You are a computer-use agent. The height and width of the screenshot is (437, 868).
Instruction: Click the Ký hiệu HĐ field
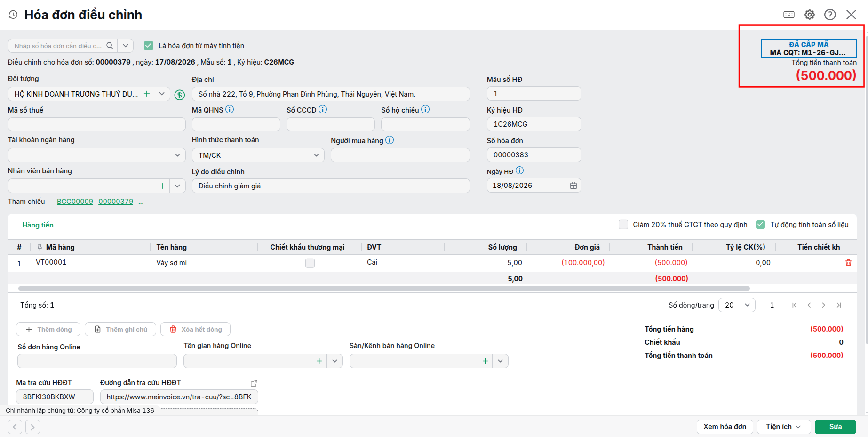click(534, 124)
